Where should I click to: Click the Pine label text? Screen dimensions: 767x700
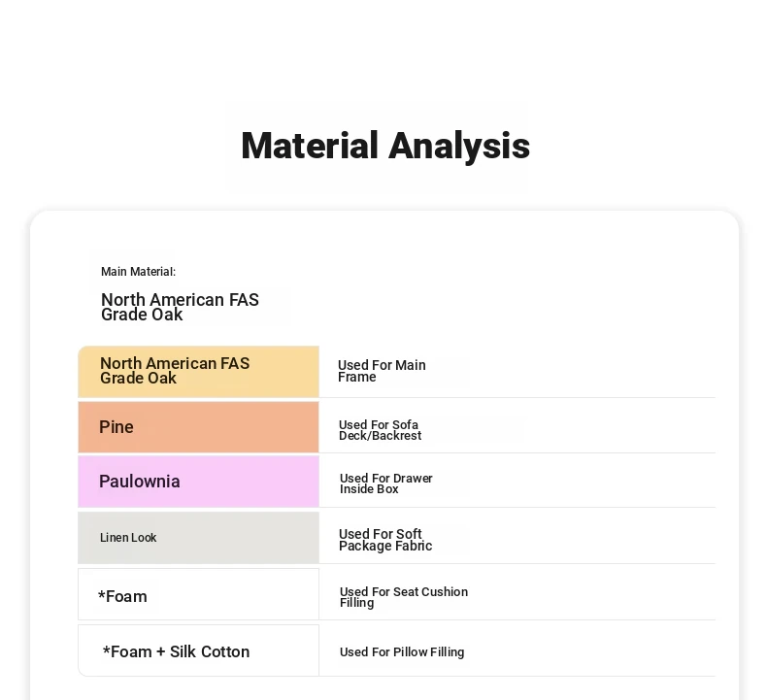click(116, 427)
